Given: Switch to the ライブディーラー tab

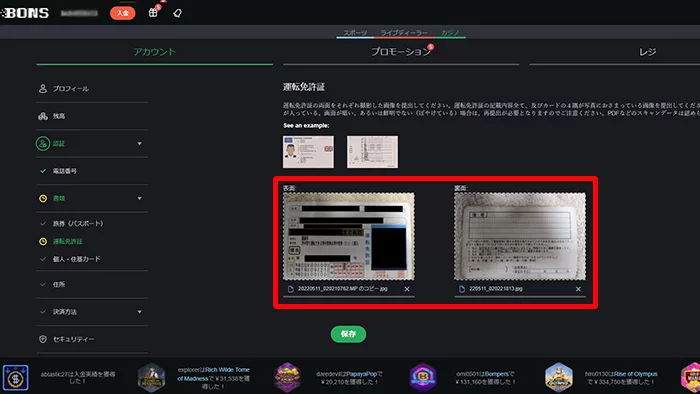Looking at the screenshot, I should [404, 33].
